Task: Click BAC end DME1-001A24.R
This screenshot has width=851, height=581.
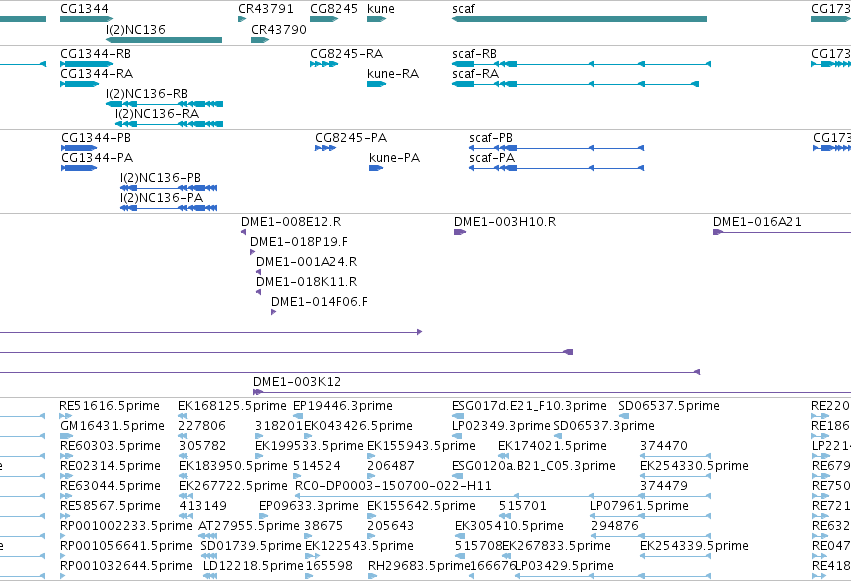Action: [x=258, y=272]
